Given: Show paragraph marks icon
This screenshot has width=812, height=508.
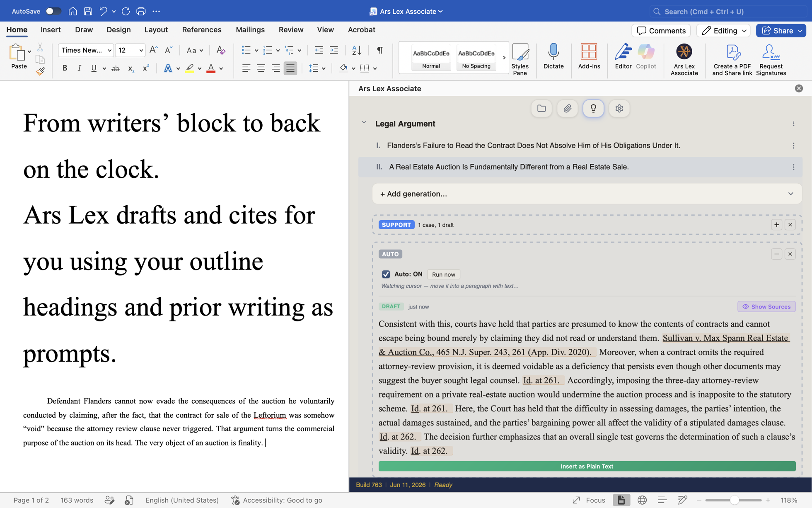Looking at the screenshot, I should pos(380,50).
